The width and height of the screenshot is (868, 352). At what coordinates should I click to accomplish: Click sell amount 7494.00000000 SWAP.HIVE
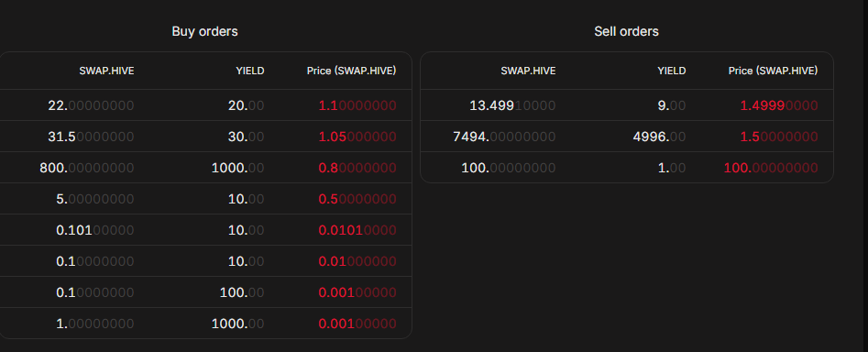click(x=504, y=137)
